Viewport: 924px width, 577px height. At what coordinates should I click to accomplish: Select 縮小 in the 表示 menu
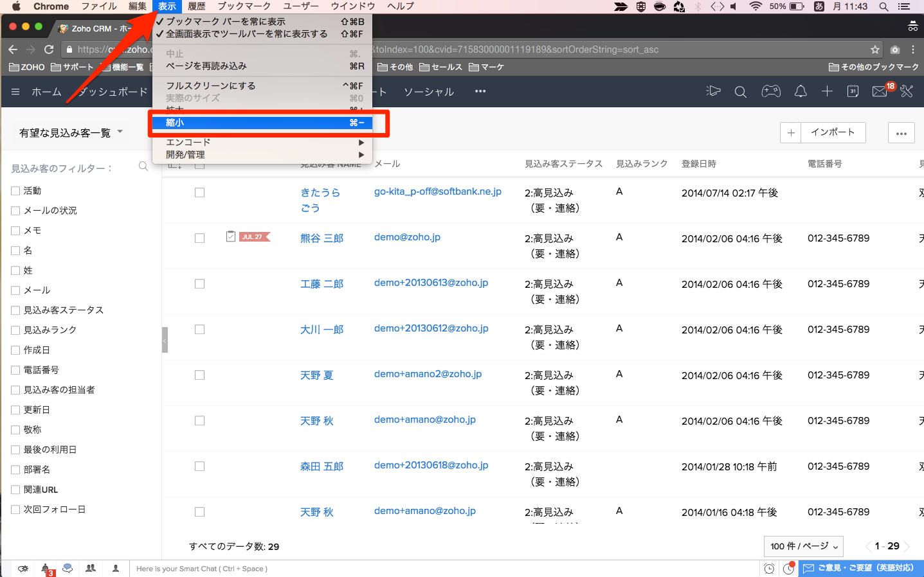262,123
